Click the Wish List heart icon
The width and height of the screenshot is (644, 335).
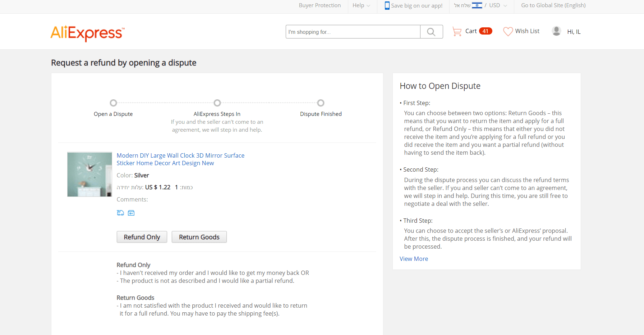click(508, 31)
